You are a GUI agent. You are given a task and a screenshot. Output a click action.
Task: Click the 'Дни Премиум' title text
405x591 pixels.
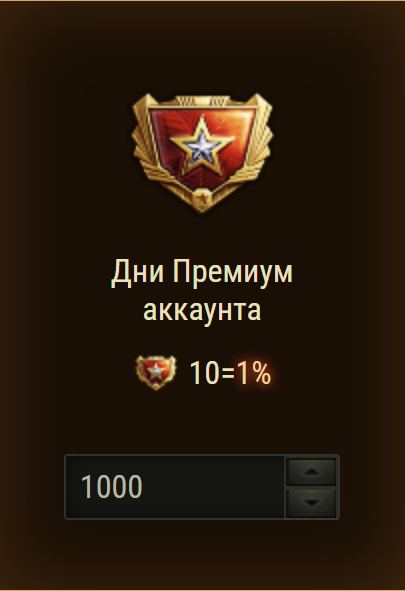[202, 272]
